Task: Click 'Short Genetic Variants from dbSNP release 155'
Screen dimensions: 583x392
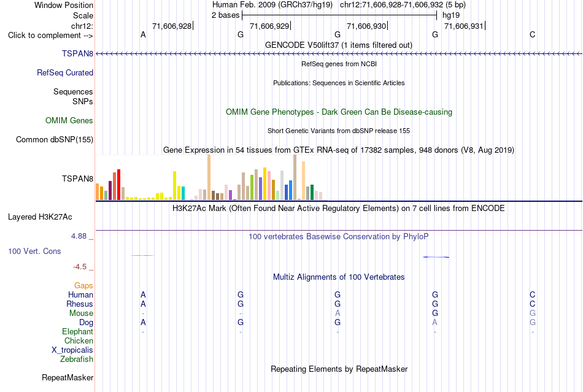Action: [339, 131]
